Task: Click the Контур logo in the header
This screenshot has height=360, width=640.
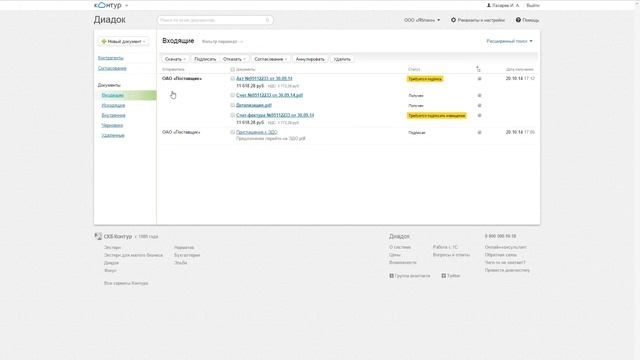Action: pos(108,5)
